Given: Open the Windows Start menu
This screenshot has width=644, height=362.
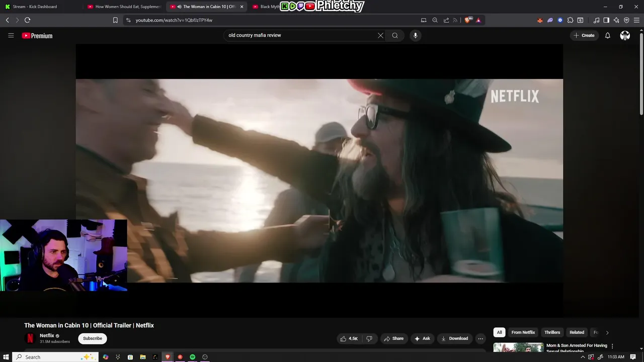Looking at the screenshot, I should [x=6, y=357].
